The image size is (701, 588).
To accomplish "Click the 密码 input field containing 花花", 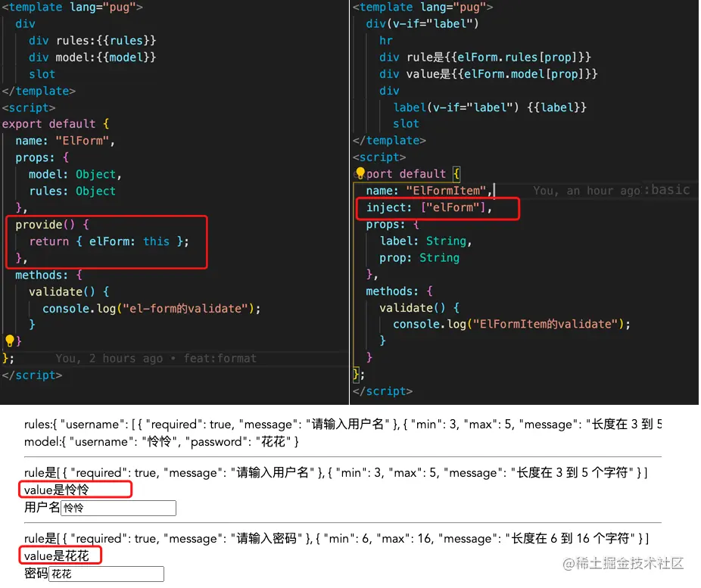I will [107, 574].
